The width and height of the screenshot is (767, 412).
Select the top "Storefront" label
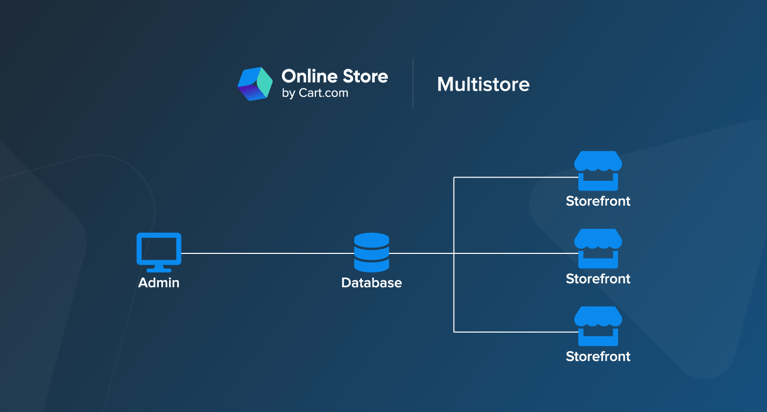598,201
